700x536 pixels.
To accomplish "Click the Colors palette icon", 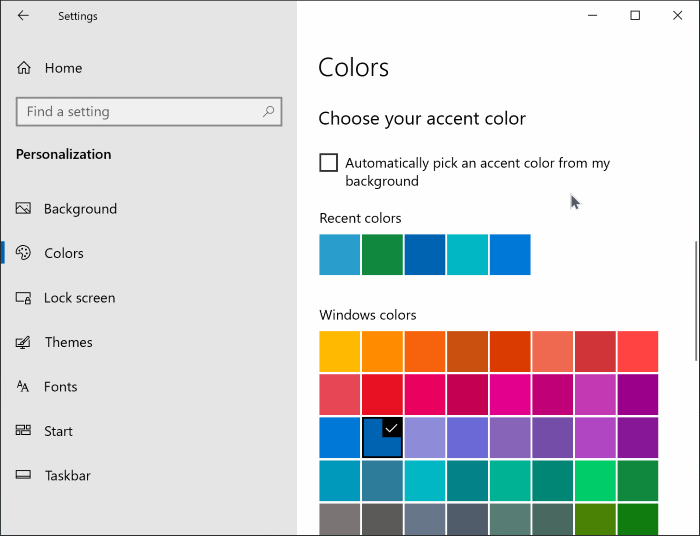I will click(23, 253).
